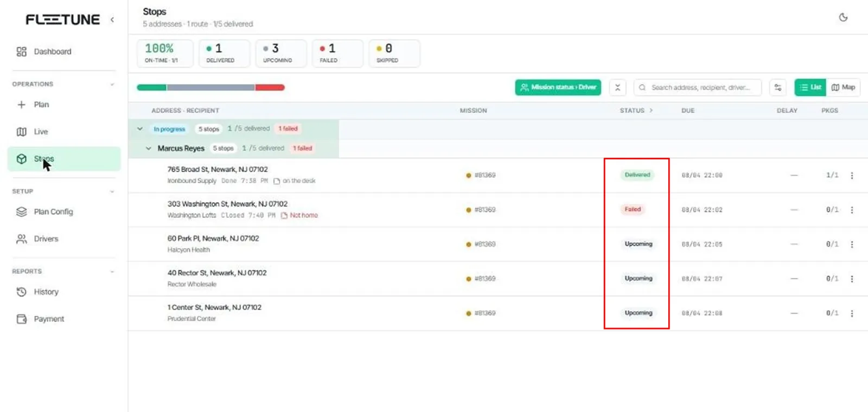
Task: Collapse the Reports section
Action: [112, 271]
